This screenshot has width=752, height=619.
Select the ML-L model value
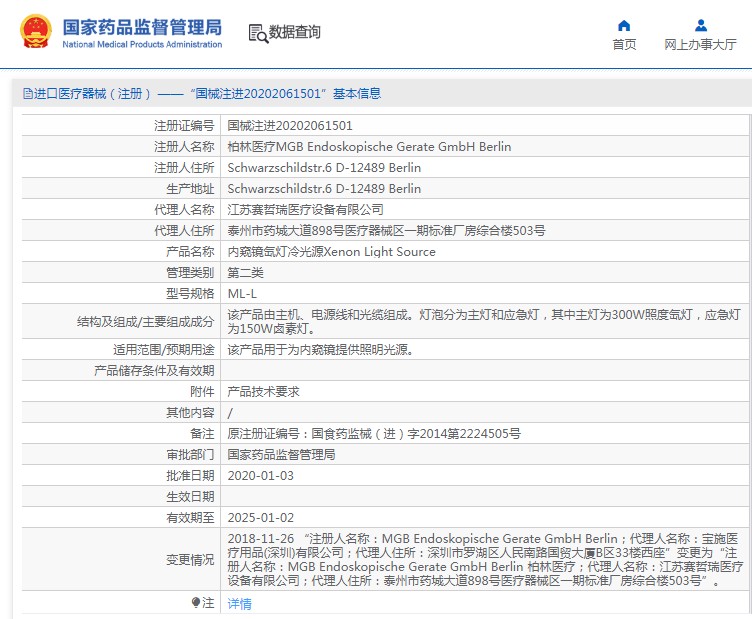(242, 294)
